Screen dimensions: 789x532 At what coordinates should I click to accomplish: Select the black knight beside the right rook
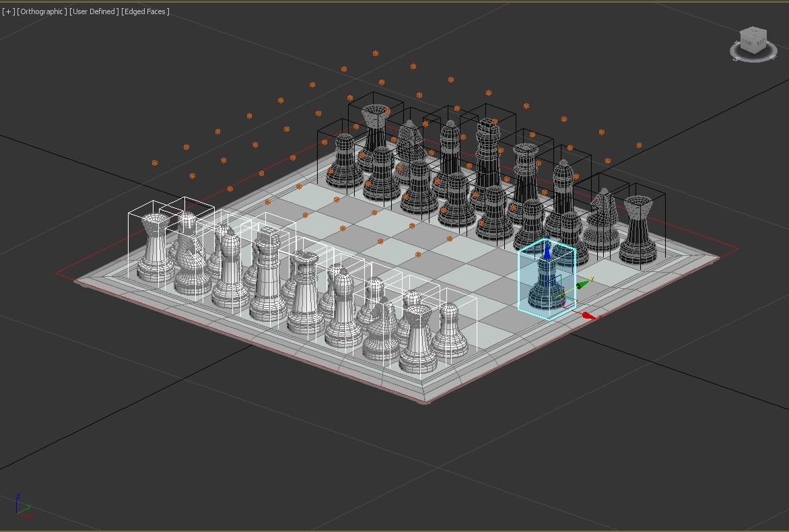601,221
